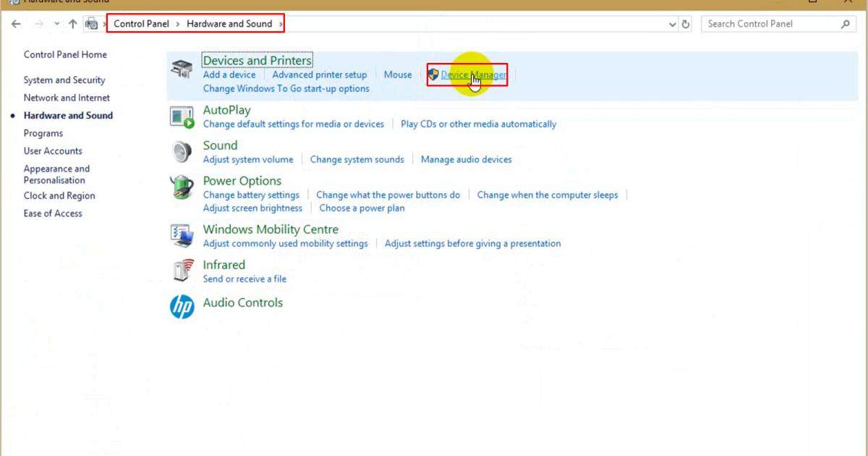Choose a power plan
868x456 pixels.
click(362, 208)
